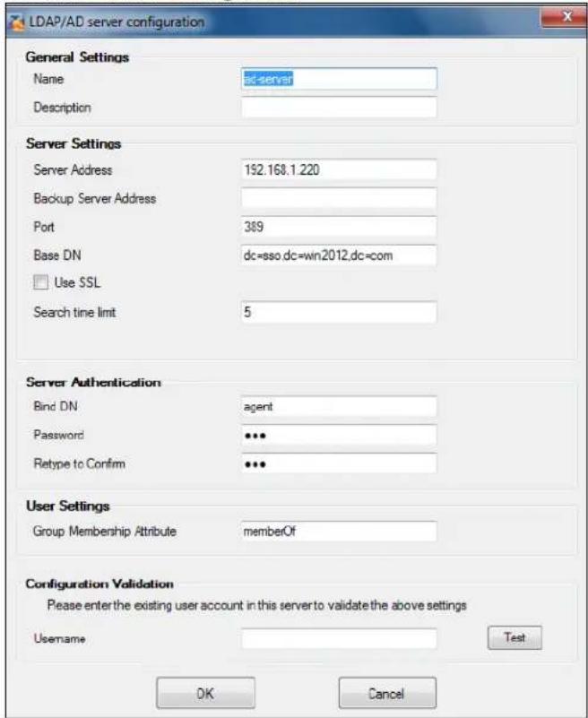Click the Configuration Validation heading
The height and width of the screenshot is (718, 588).
click(x=99, y=584)
